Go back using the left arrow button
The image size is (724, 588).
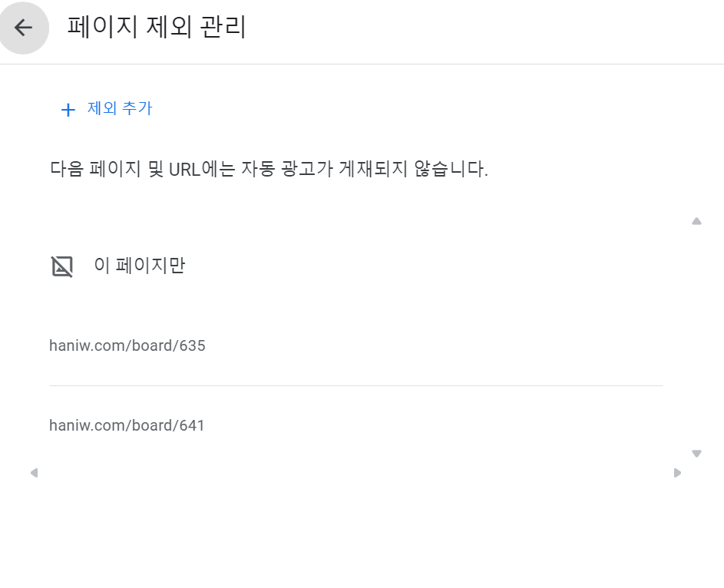pos(24,28)
